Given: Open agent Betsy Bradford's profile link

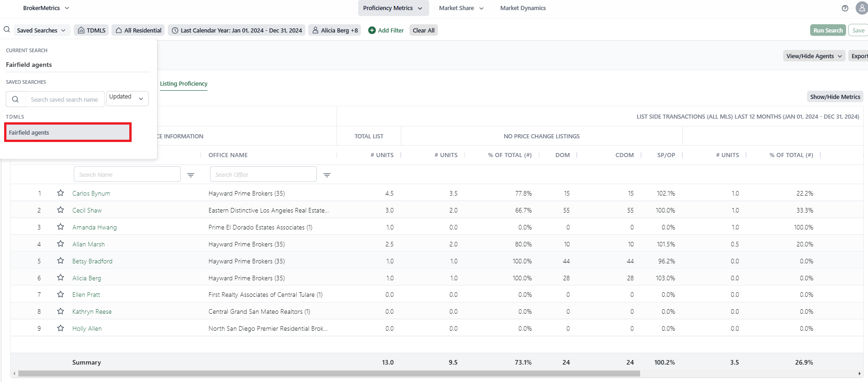Looking at the screenshot, I should [92, 261].
